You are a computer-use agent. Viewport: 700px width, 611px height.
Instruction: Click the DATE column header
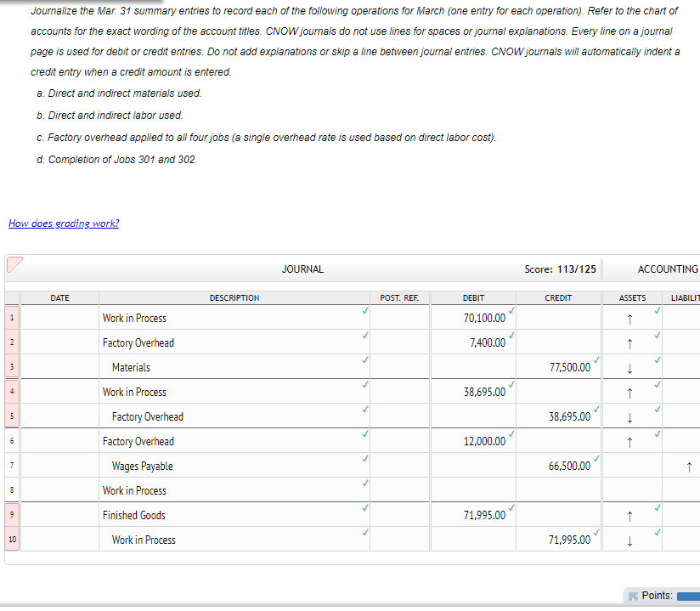click(x=59, y=298)
